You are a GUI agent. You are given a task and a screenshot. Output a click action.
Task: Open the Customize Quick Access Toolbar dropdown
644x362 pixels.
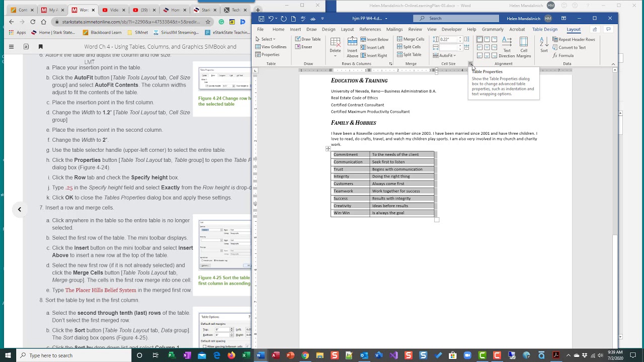[x=323, y=19]
